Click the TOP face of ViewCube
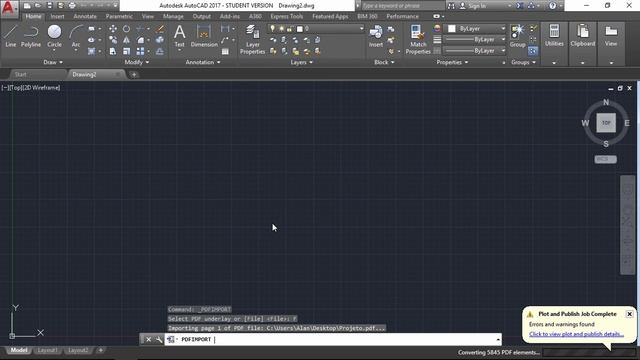This screenshot has height=360, width=640. coord(606,123)
